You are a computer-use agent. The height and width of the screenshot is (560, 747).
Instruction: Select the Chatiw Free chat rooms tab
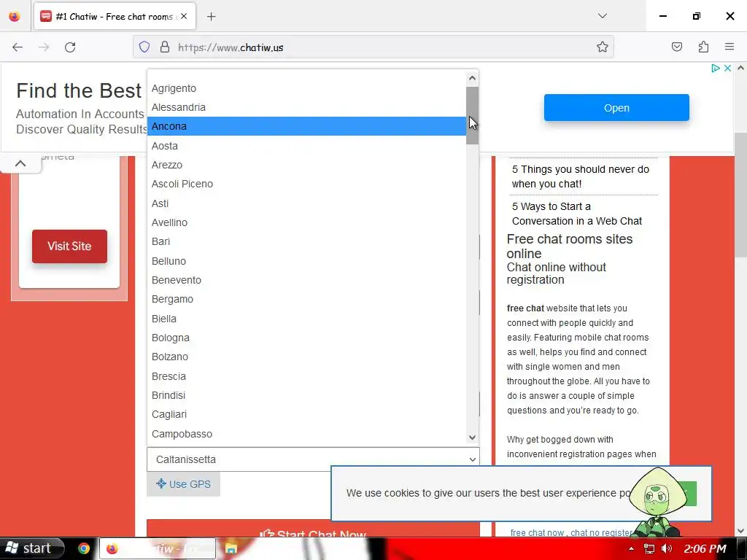tap(115, 17)
